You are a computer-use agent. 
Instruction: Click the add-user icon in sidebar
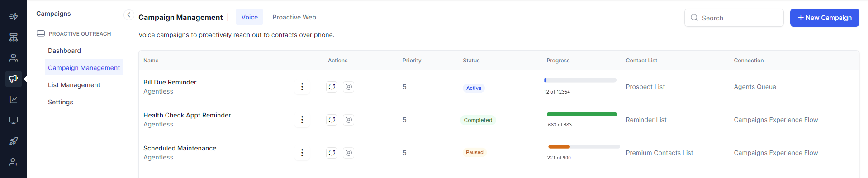[x=14, y=162]
